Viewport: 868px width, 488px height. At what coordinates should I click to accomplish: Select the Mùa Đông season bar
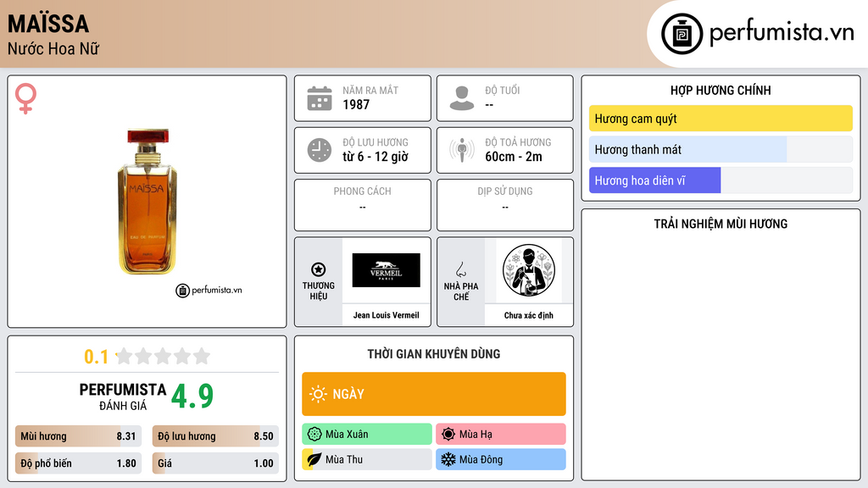click(501, 459)
